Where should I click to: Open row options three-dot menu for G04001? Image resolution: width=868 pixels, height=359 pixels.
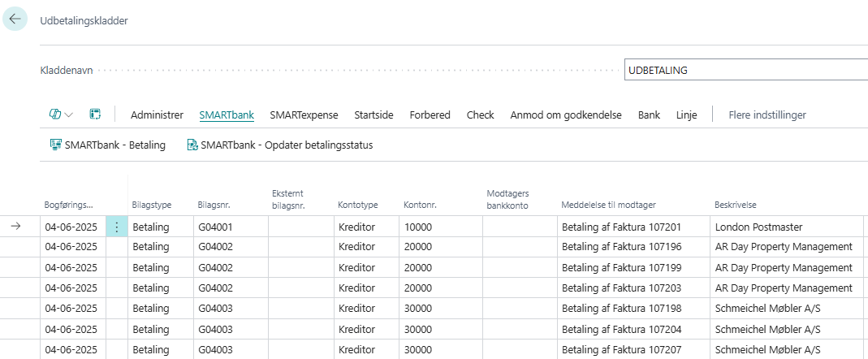tap(116, 227)
